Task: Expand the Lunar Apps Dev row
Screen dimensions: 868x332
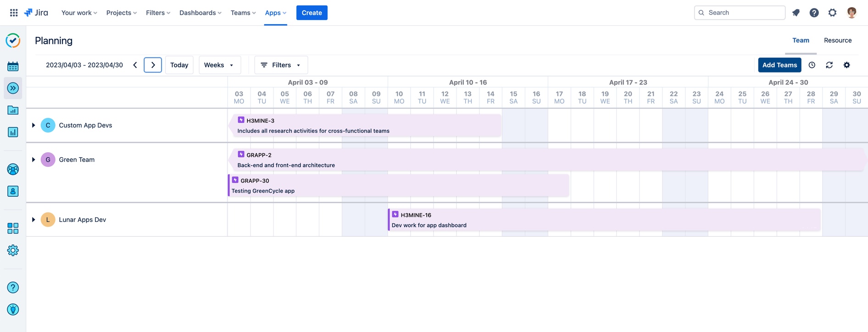Action: (x=33, y=220)
